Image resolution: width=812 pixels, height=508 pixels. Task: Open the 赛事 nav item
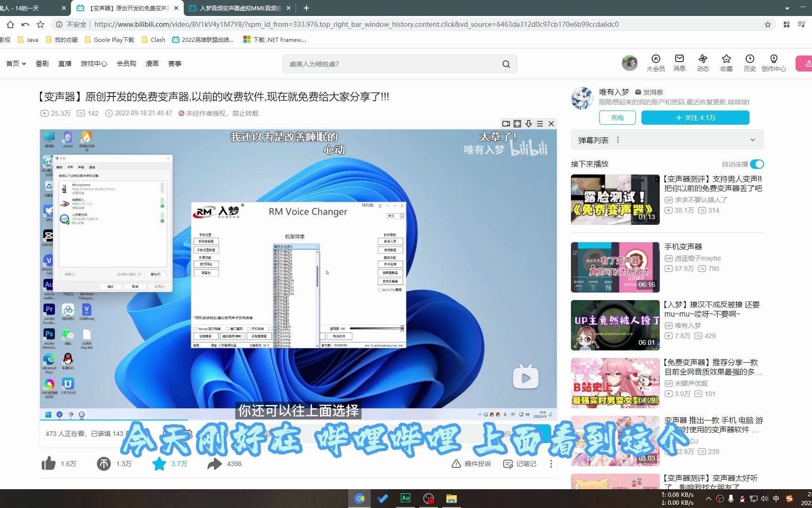(x=175, y=63)
